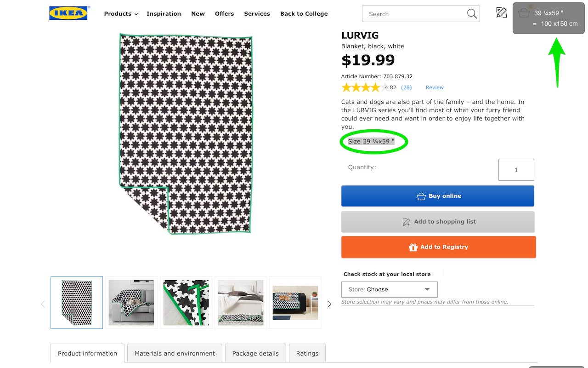Open the Store: Choose dropdown
588x368 pixels.
pos(389,289)
